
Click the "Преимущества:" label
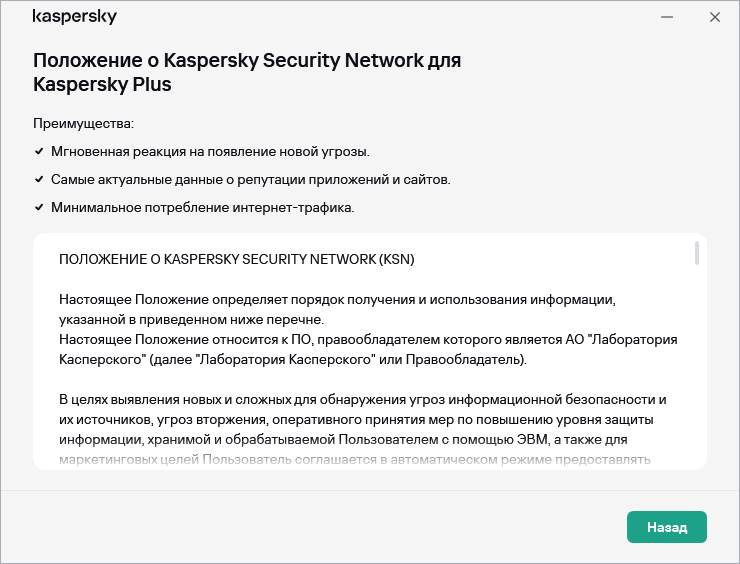(x=83, y=123)
